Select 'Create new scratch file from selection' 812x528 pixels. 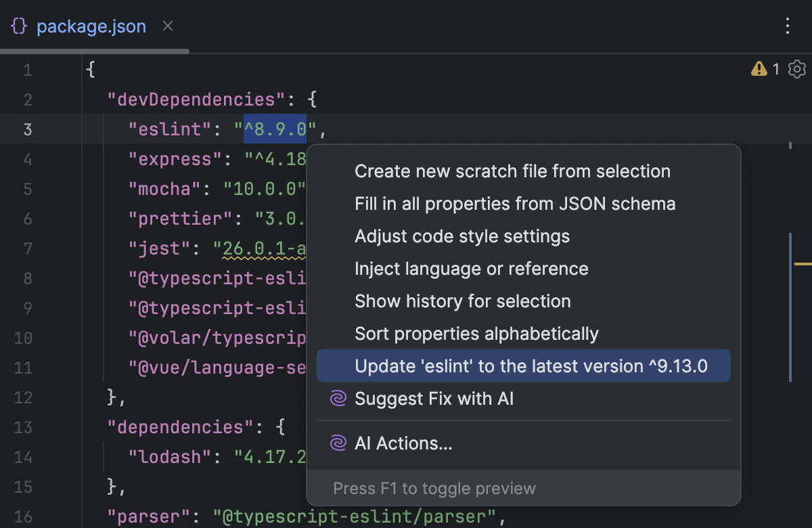tap(512, 171)
